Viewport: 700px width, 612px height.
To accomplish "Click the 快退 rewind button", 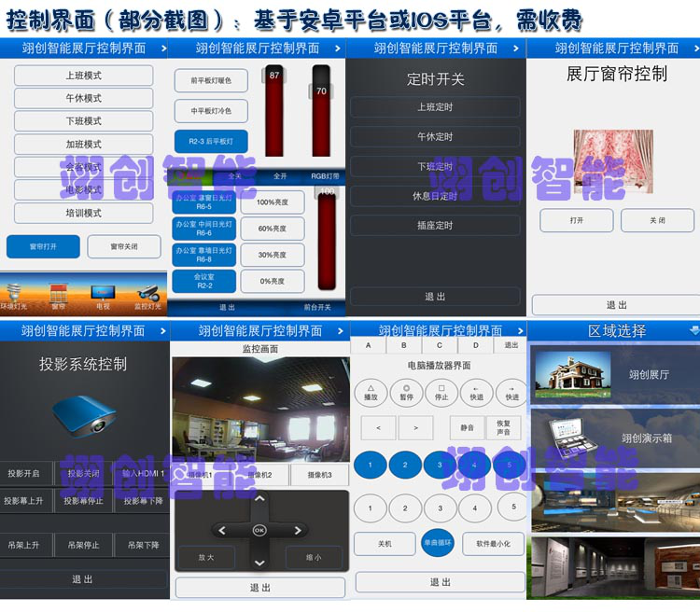I will click(476, 393).
